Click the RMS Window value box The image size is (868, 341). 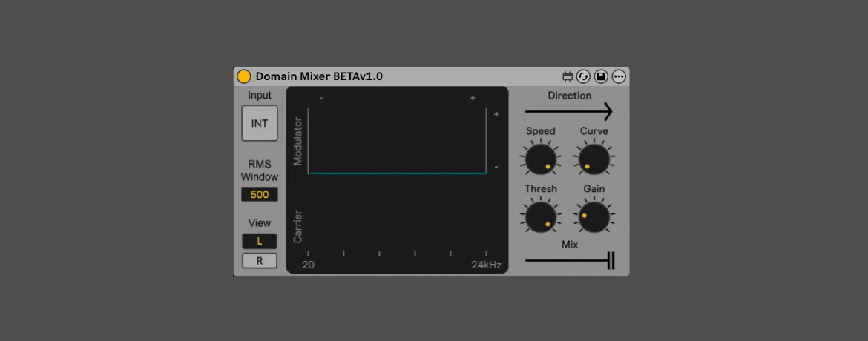(259, 195)
